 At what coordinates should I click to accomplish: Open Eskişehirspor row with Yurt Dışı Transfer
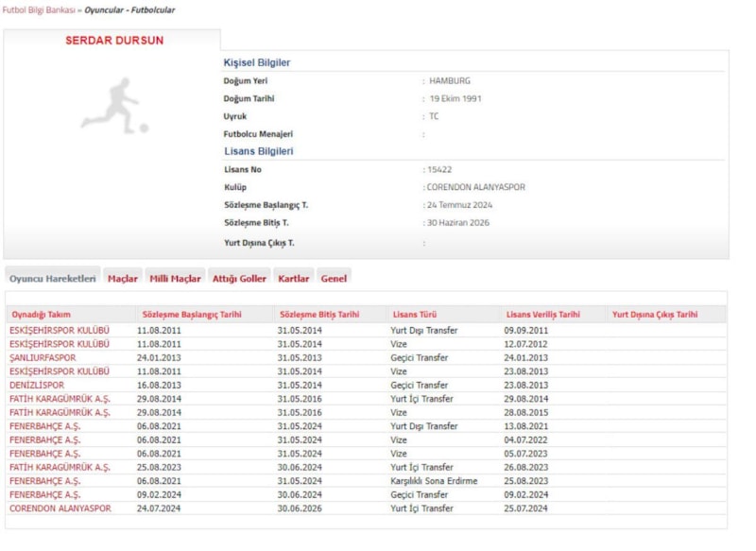point(60,330)
